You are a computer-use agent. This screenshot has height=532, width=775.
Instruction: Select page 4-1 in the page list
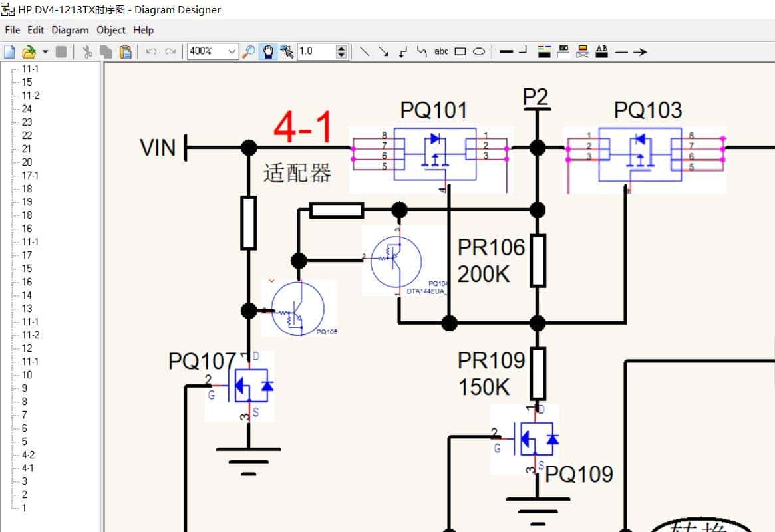click(x=28, y=468)
